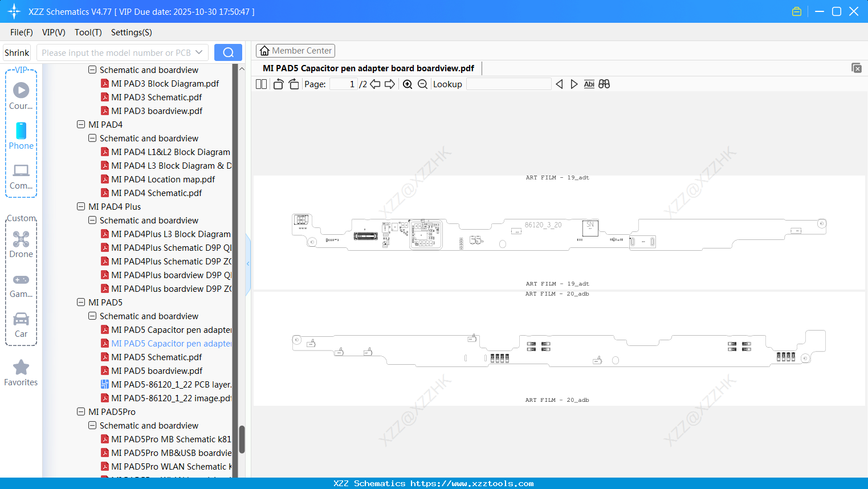Image resolution: width=868 pixels, height=489 pixels.
Task: Collapse Schematic and boardview under MI PAD5
Action: pos(92,316)
